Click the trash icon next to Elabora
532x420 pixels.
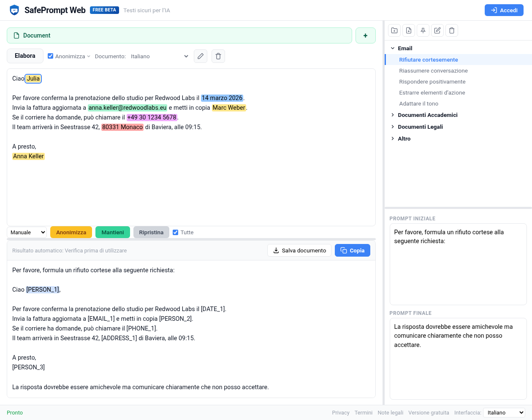point(218,56)
